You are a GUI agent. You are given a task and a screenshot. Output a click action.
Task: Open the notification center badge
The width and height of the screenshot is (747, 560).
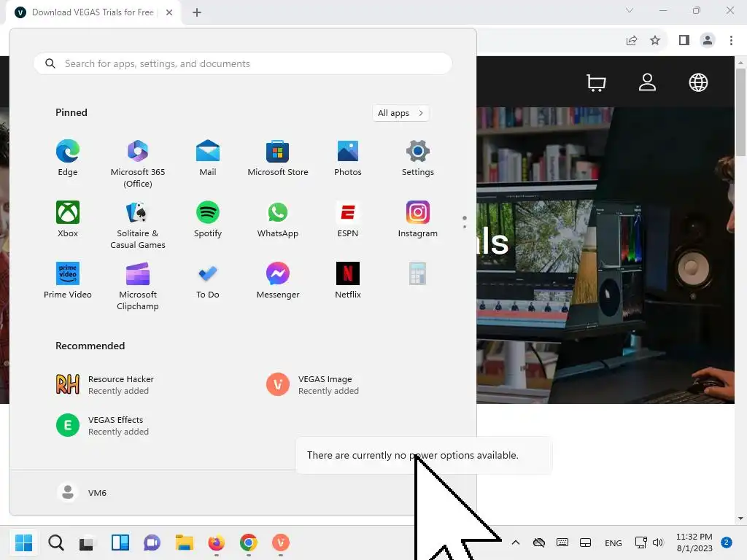click(727, 542)
